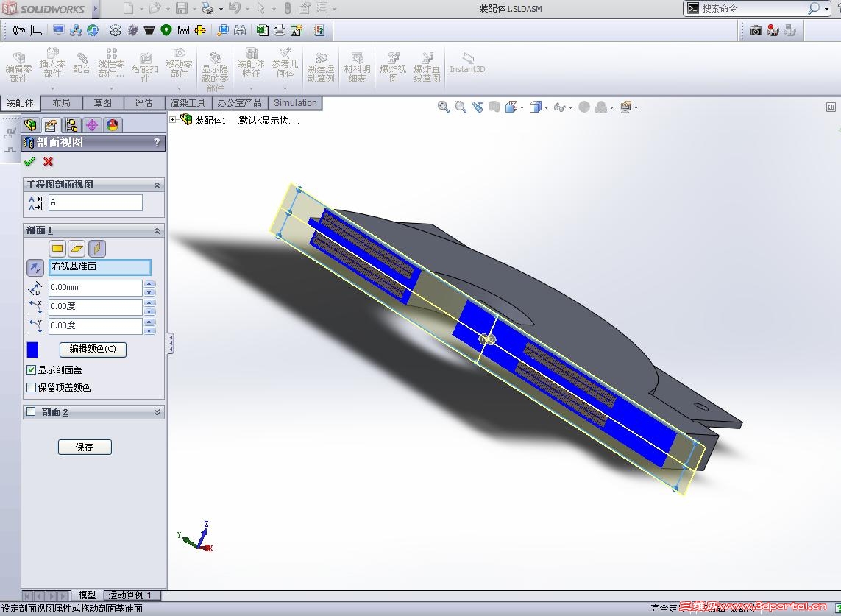The image size is (841, 616).
Task: Click the camera screen capture icon
Action: click(x=756, y=31)
